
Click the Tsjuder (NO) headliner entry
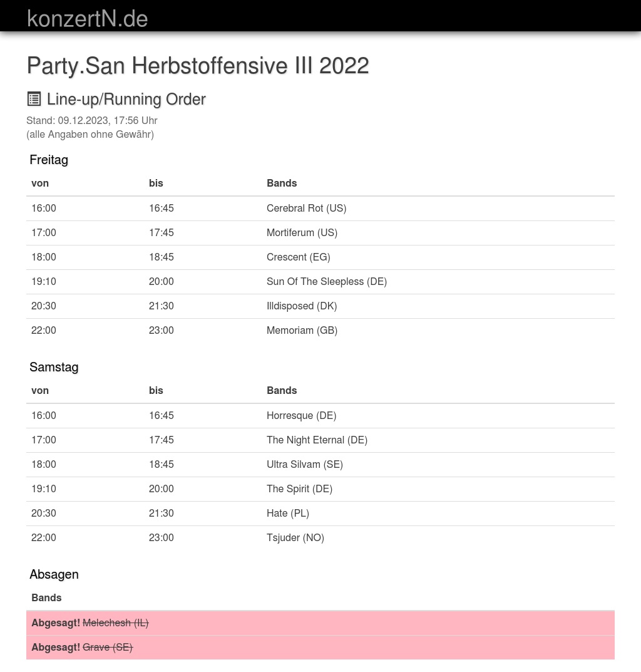pos(295,538)
